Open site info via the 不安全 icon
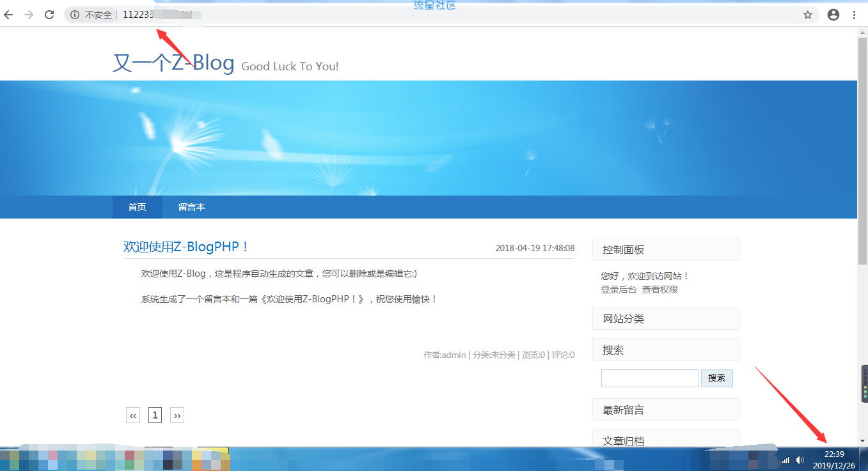868x471 pixels. tap(75, 15)
